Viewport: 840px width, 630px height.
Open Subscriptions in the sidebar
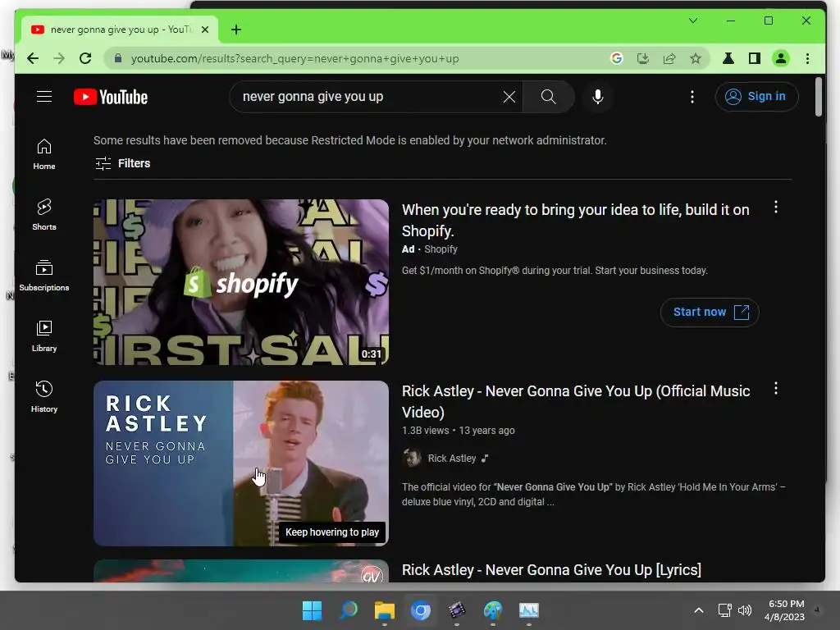point(44,276)
